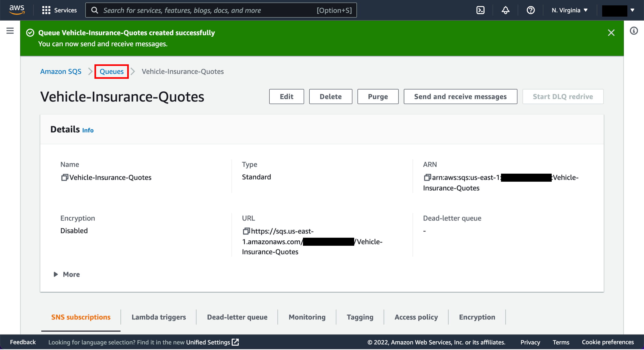
Task: Click the copy icon next to ARN
Action: pos(427,177)
